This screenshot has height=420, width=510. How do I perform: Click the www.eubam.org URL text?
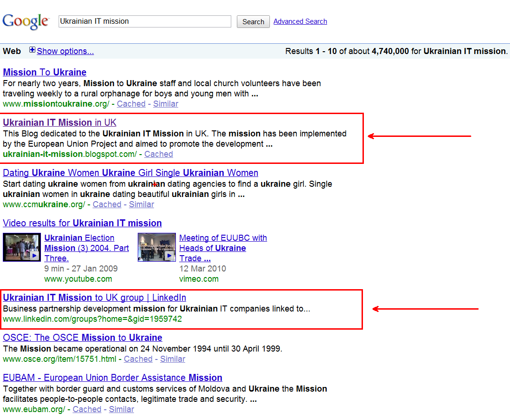34,409
